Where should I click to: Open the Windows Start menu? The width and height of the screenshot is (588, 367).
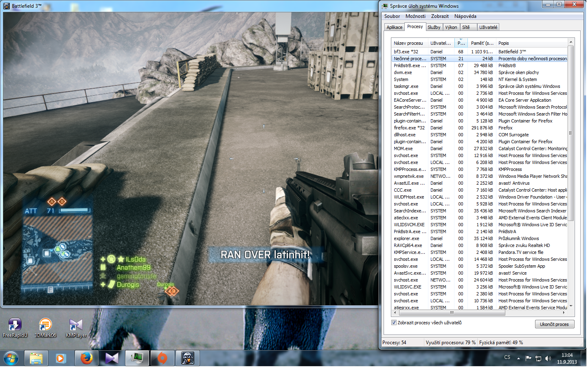coord(11,358)
